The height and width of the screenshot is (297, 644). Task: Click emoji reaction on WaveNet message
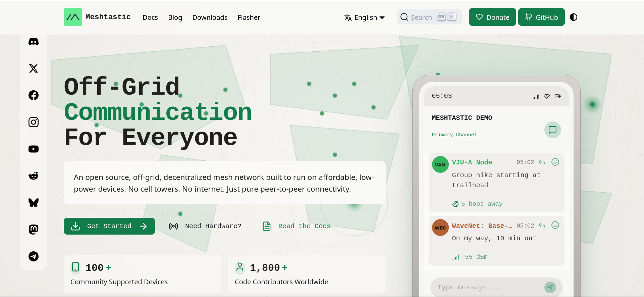click(555, 225)
